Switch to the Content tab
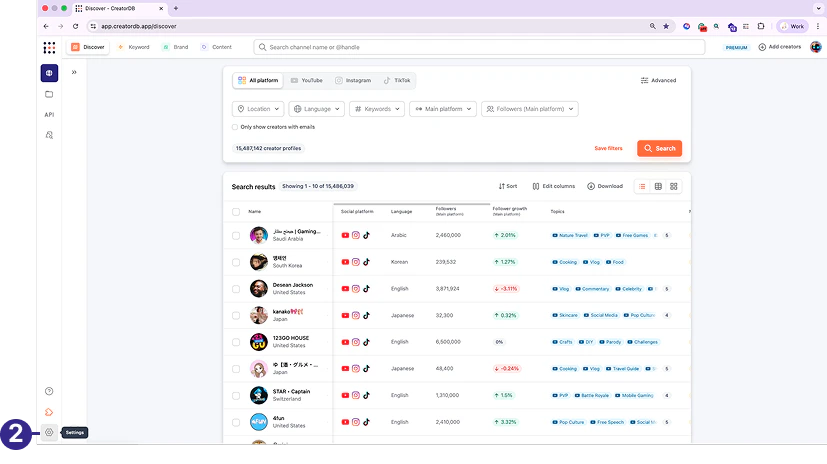827x464 pixels. [217, 47]
